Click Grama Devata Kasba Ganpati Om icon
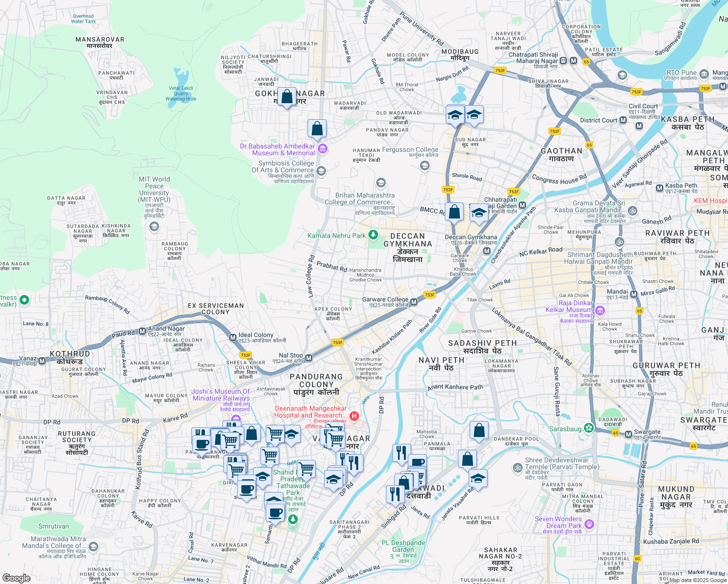 pyautogui.click(x=633, y=211)
